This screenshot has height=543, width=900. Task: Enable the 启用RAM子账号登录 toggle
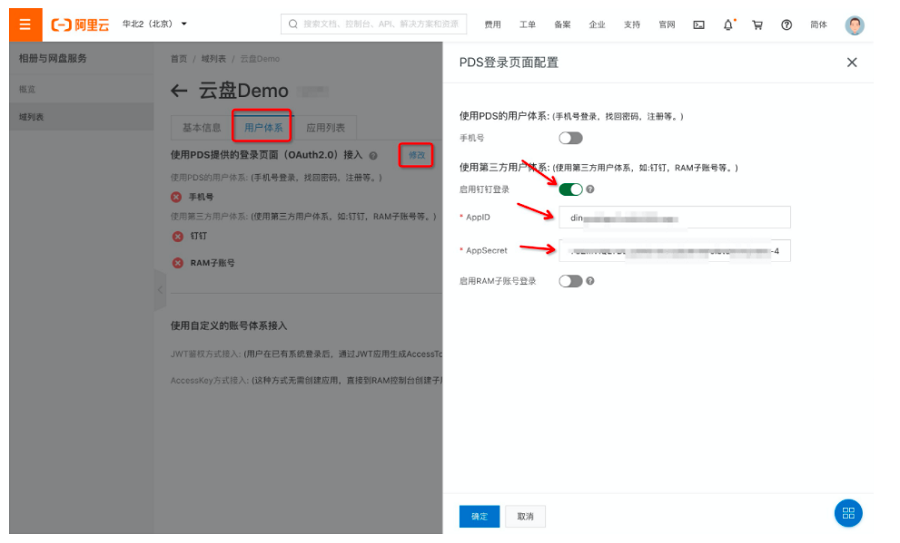click(x=570, y=281)
